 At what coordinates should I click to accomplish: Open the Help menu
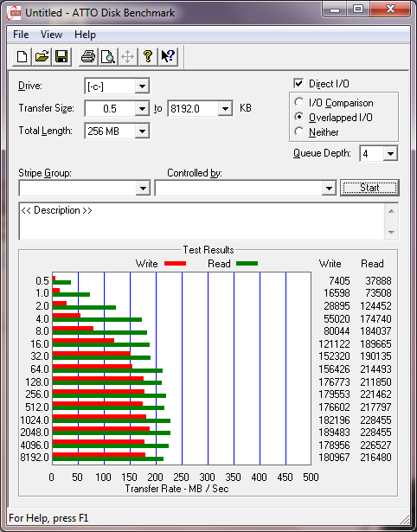point(85,35)
